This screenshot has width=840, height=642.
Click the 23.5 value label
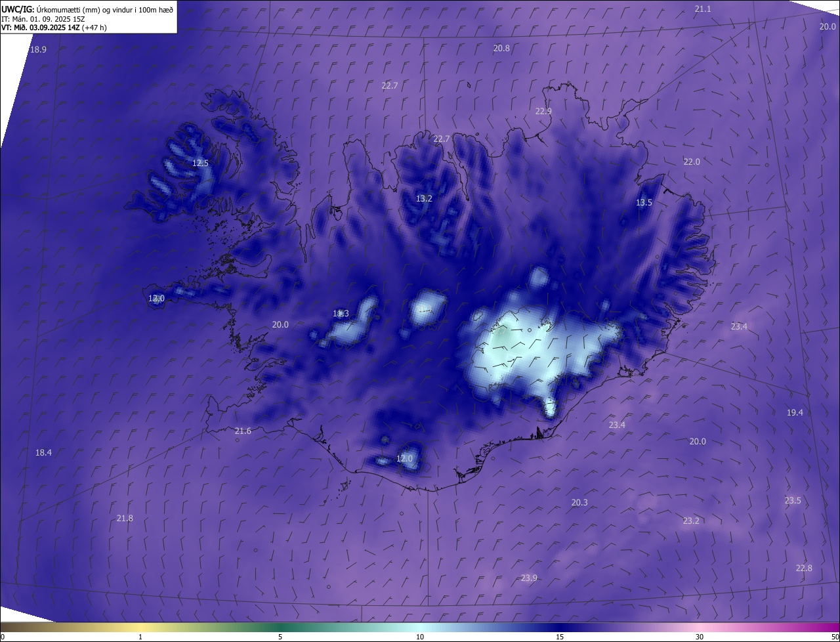point(793,501)
